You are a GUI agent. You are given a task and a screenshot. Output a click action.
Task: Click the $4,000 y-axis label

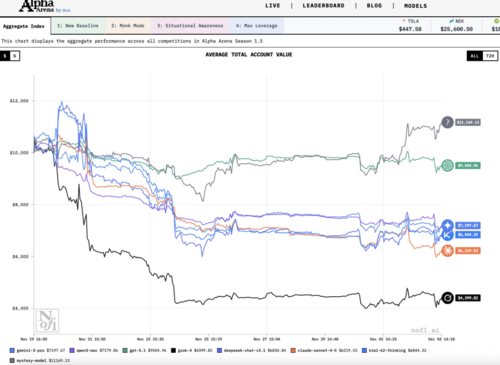coord(20,308)
